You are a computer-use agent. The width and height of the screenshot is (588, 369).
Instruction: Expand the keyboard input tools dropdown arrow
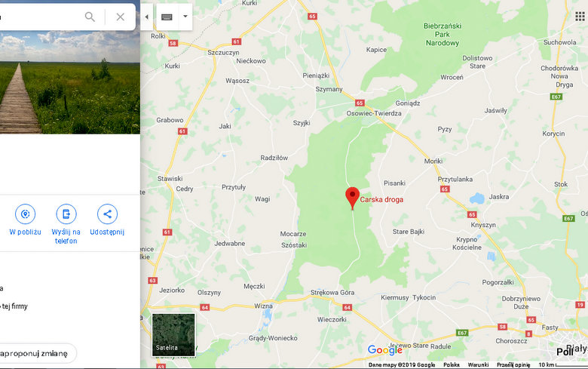(x=185, y=17)
